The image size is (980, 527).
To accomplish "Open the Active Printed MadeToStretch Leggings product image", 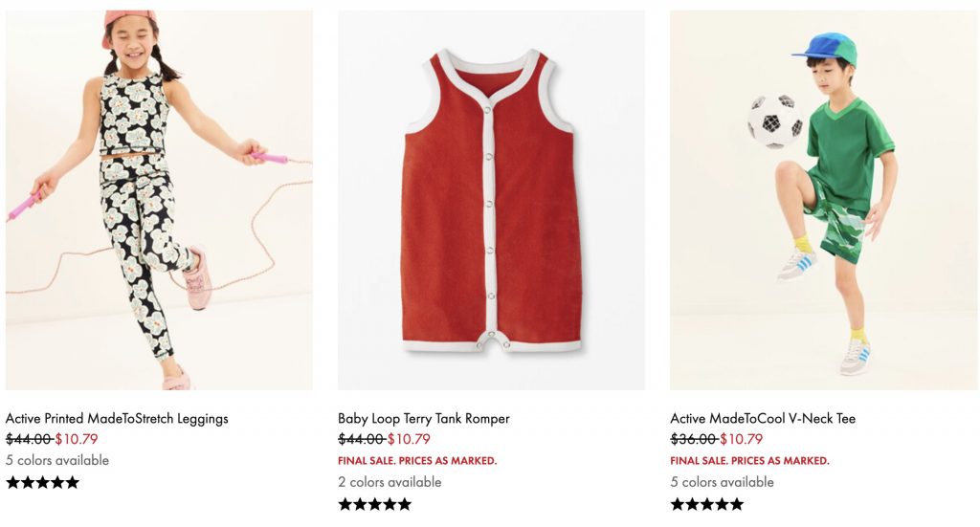I will [159, 200].
